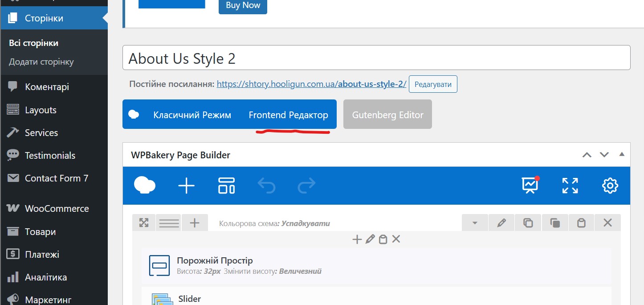Select Всі сторінки submenu item
Screen dimensions: 644x305
click(x=34, y=43)
